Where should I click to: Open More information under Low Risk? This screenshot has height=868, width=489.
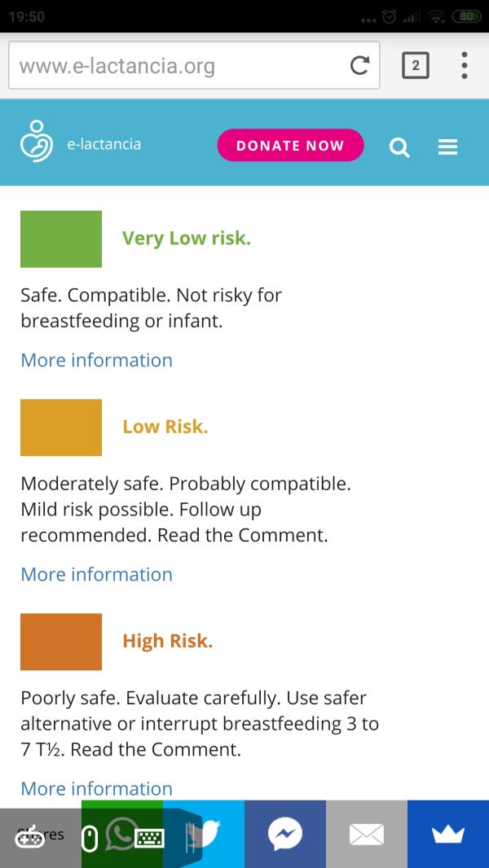(x=96, y=574)
